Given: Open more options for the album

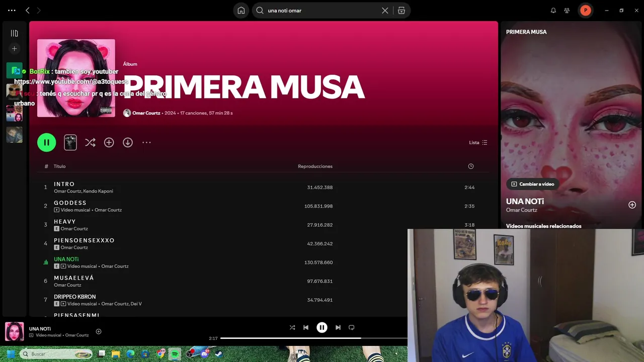Looking at the screenshot, I should pyautogui.click(x=146, y=143).
